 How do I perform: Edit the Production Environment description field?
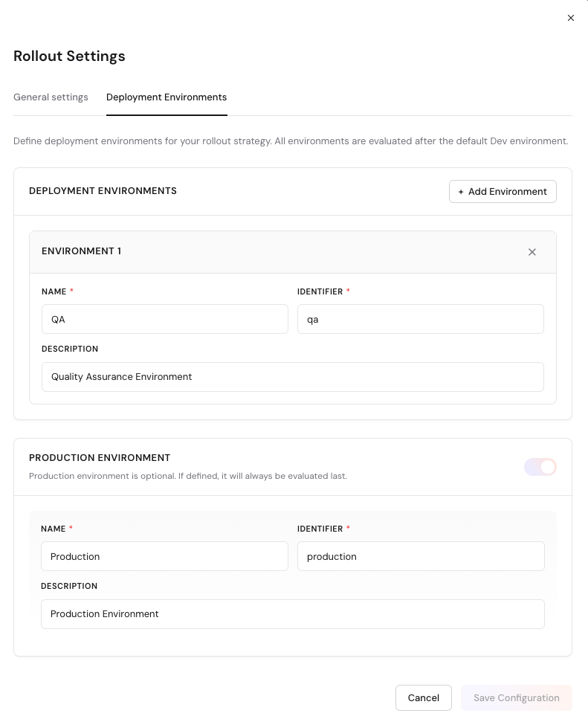(292, 614)
